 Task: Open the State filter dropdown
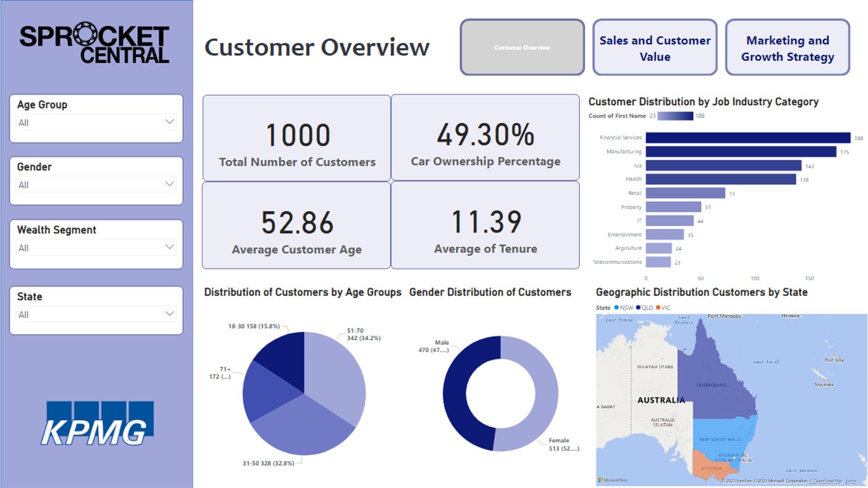pyautogui.click(x=169, y=313)
